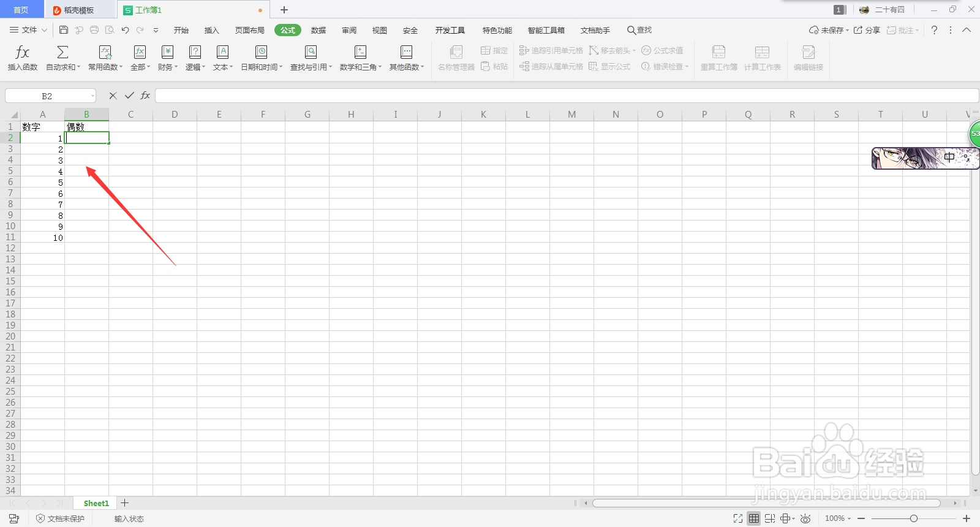Open the Date and Time (日期和时间) functions icon
980x527 pixels.
(x=262, y=52)
